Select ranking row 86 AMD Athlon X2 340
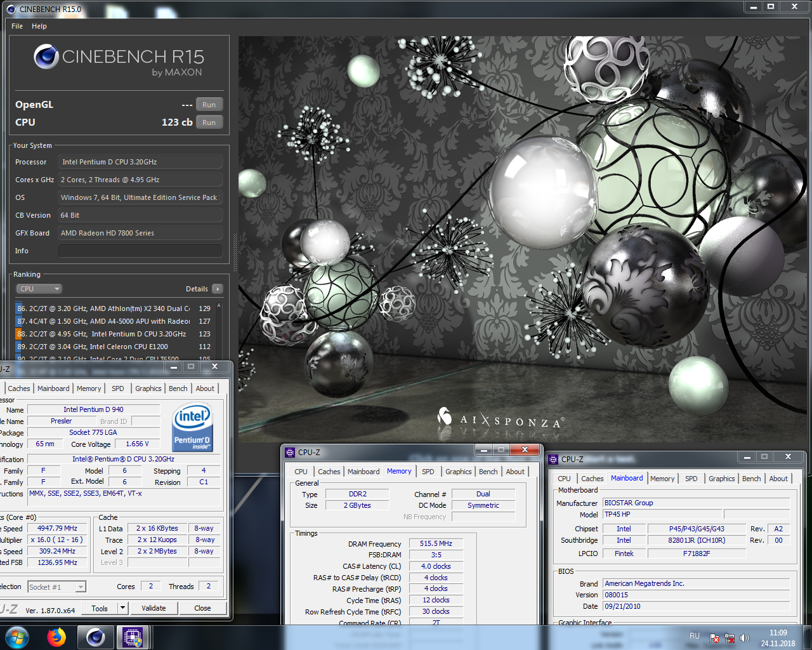This screenshot has width=812, height=650. [x=114, y=308]
